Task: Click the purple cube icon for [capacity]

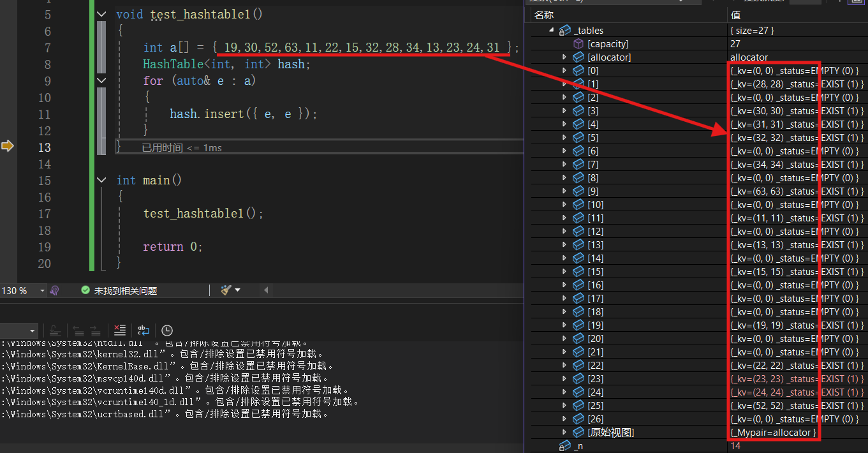Action: (x=578, y=44)
